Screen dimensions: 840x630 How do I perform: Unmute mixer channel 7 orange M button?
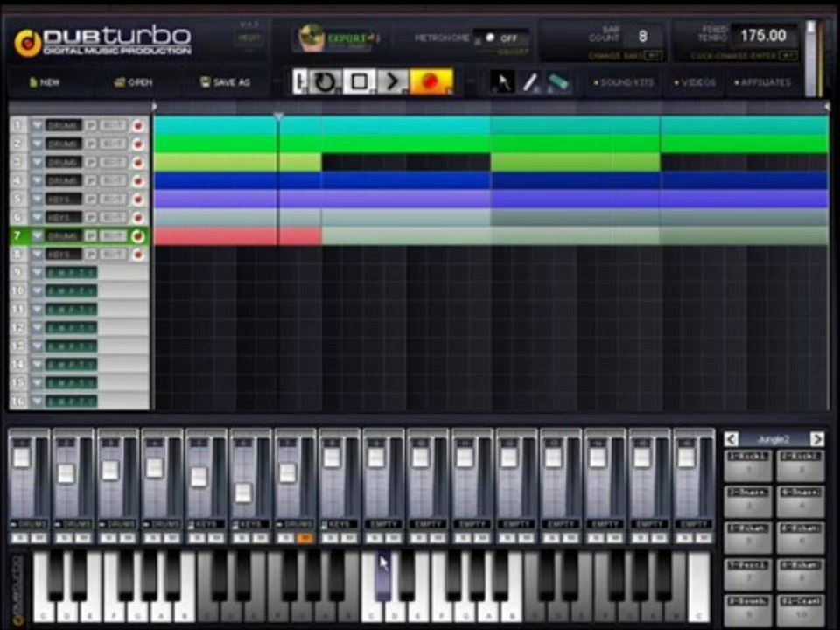coord(304,538)
